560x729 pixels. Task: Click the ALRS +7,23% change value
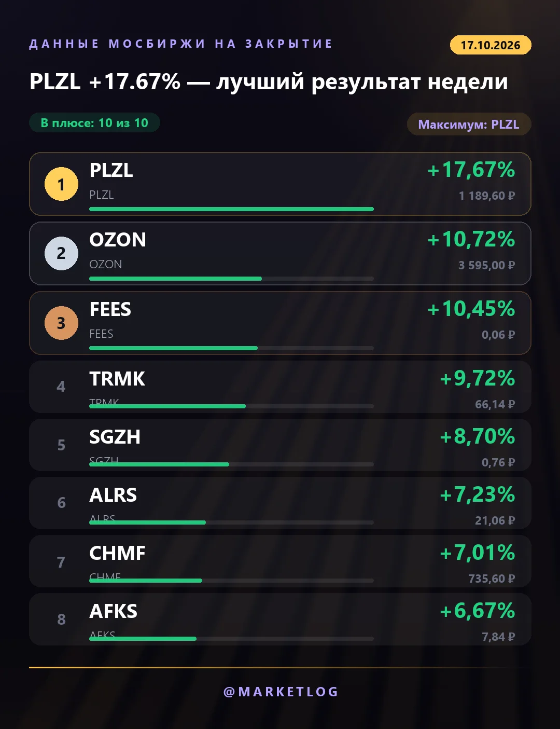(477, 494)
